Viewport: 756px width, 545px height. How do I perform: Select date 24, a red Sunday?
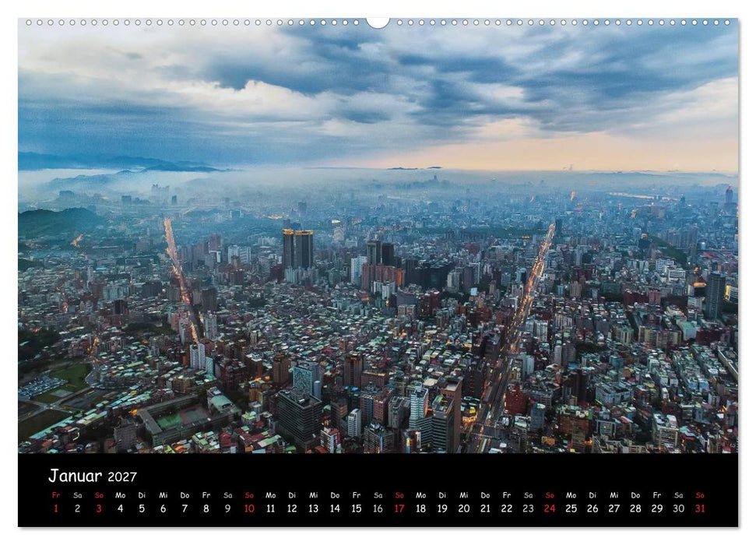[x=550, y=508]
